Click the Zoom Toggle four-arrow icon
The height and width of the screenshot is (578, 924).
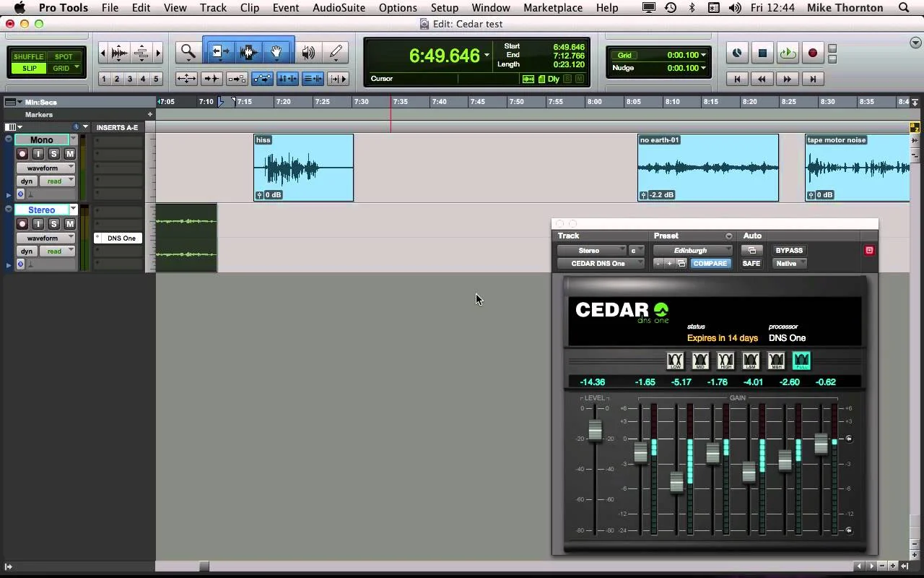coord(186,79)
